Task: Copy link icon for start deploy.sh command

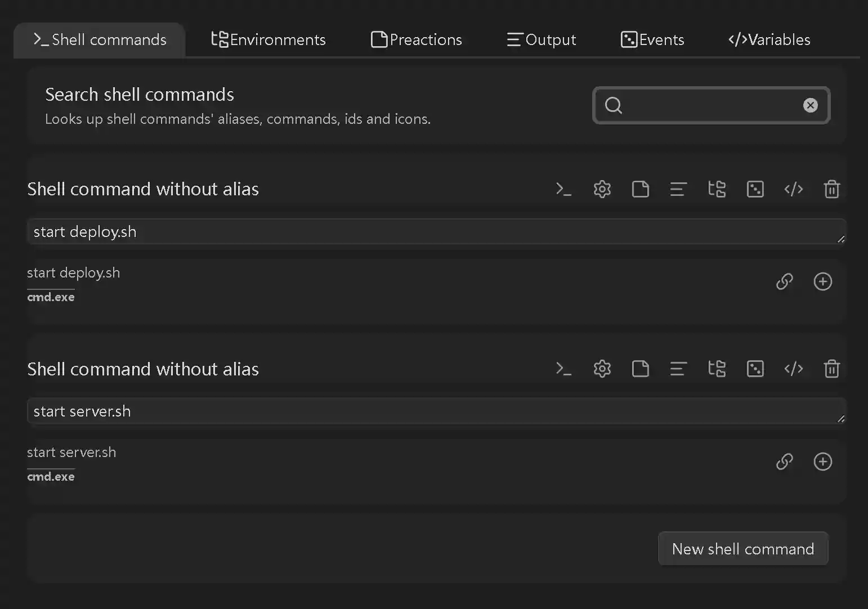Action: click(784, 281)
